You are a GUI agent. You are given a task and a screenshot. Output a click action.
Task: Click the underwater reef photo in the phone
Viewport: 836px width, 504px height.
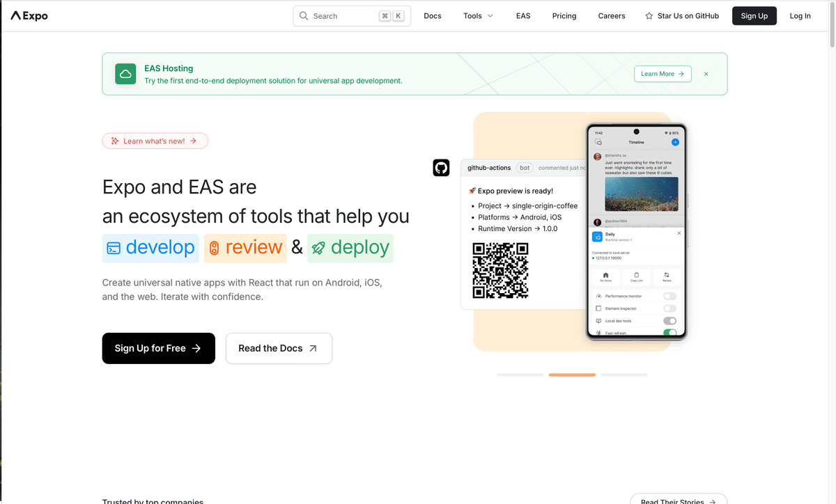pyautogui.click(x=641, y=194)
